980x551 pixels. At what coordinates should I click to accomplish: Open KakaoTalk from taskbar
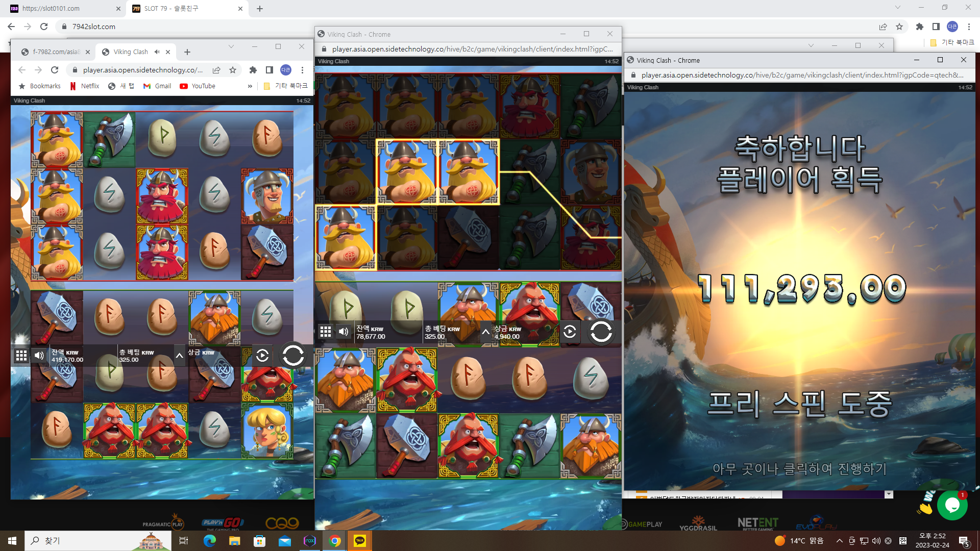coord(360,541)
